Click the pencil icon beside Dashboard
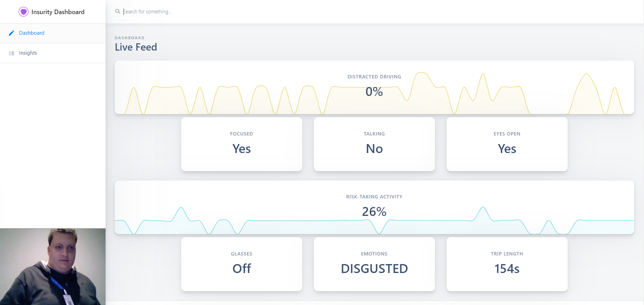644x305 pixels. pos(11,33)
